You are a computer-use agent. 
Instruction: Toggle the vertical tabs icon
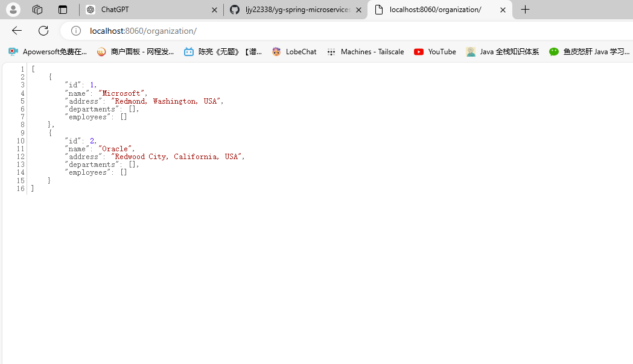(63, 10)
